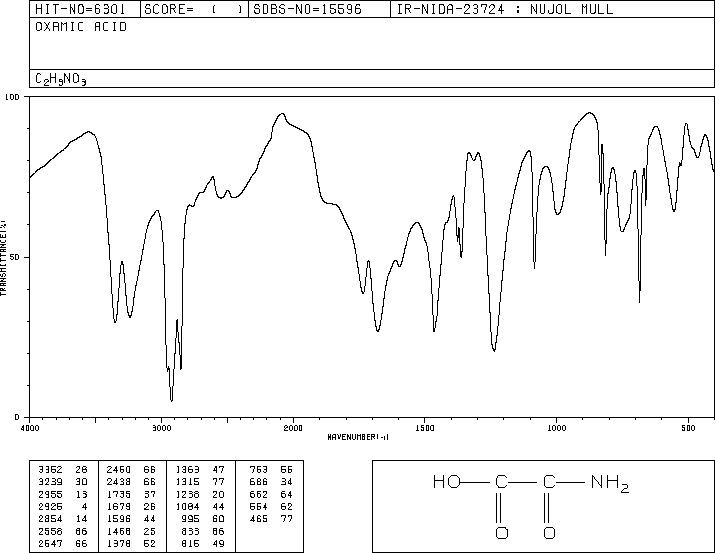Select peak value 2647 in the table
This screenshot has width=715, height=553.
[50, 543]
